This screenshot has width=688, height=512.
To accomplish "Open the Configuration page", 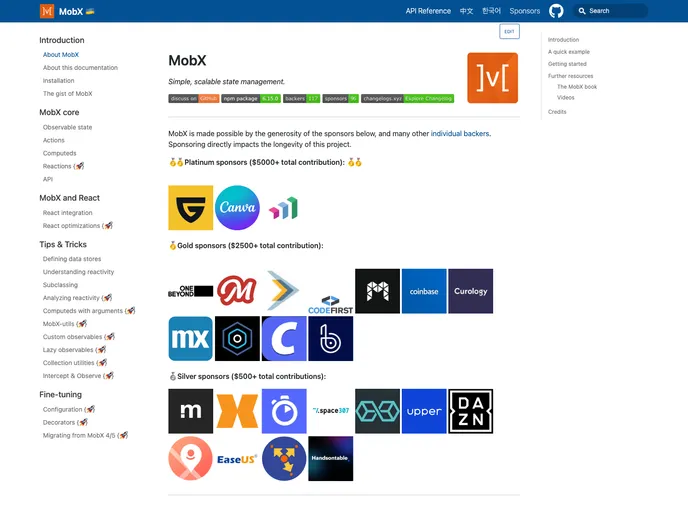I will pyautogui.click(x=68, y=409).
